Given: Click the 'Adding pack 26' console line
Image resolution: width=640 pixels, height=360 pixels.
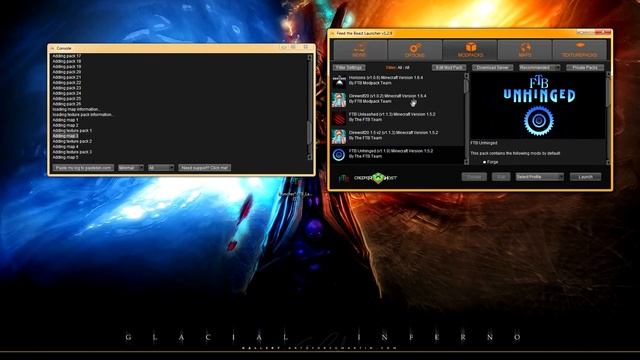Looking at the screenshot, I should point(67,104).
